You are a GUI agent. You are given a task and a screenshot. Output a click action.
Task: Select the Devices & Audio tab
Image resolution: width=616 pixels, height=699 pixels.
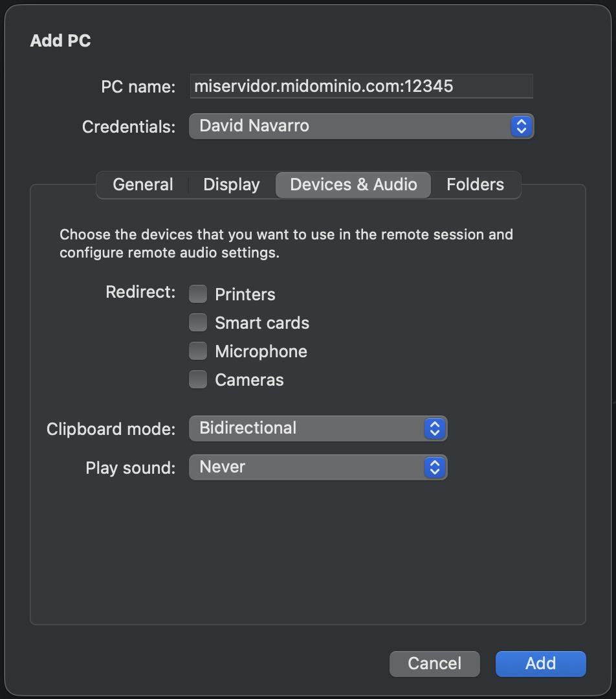353,184
